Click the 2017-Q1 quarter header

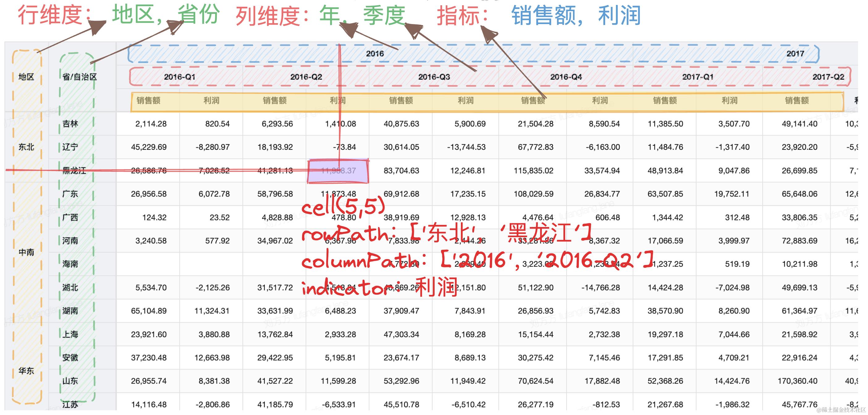click(698, 77)
